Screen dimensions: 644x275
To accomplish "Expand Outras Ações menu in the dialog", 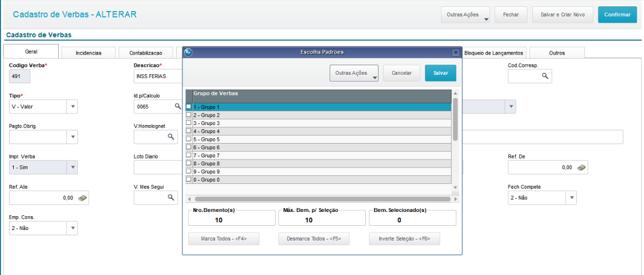I will pyautogui.click(x=354, y=73).
